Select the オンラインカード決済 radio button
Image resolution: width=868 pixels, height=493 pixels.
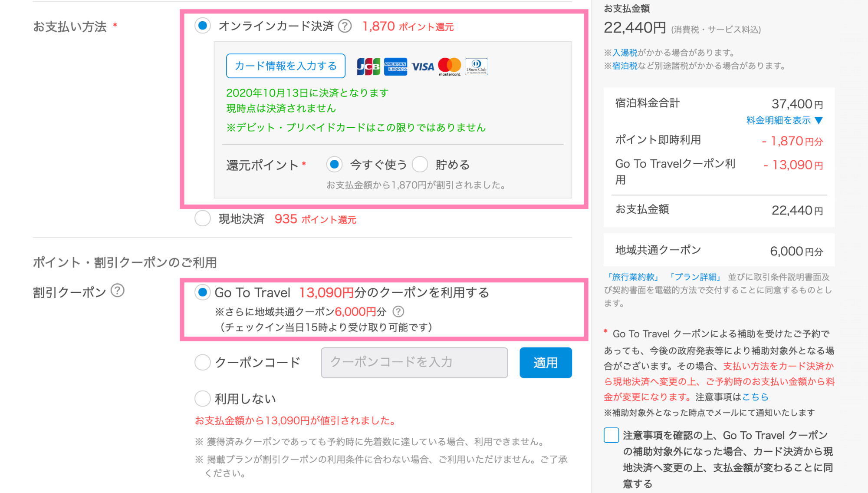(x=202, y=26)
